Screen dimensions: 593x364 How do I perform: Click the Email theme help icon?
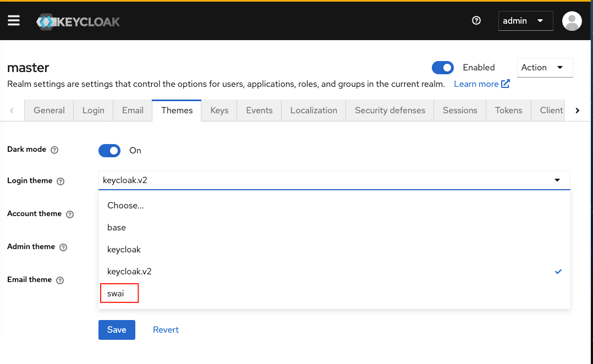60,280
